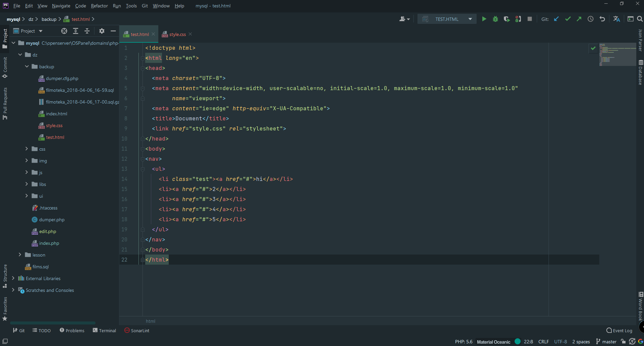644x346 pixels.
Task: Click the Git update project arrow
Action: pos(556,19)
